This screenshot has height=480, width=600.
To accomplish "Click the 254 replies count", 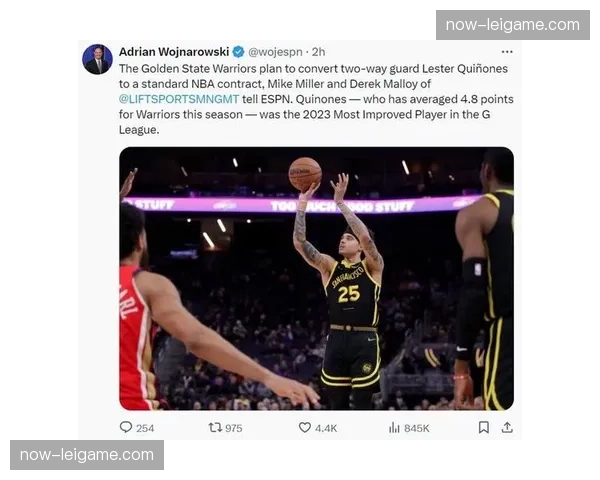I will tap(145, 428).
